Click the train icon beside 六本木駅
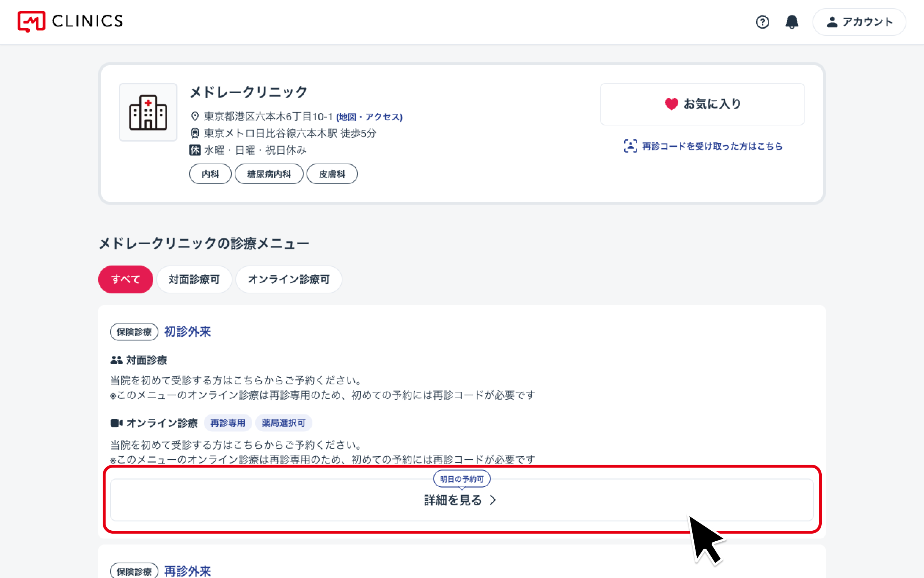 pos(195,133)
